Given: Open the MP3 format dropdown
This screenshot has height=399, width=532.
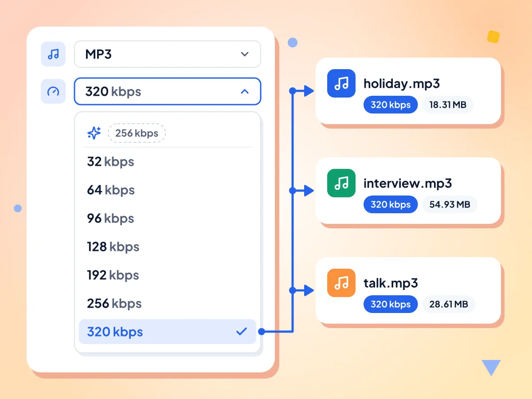Looking at the screenshot, I should click(168, 54).
